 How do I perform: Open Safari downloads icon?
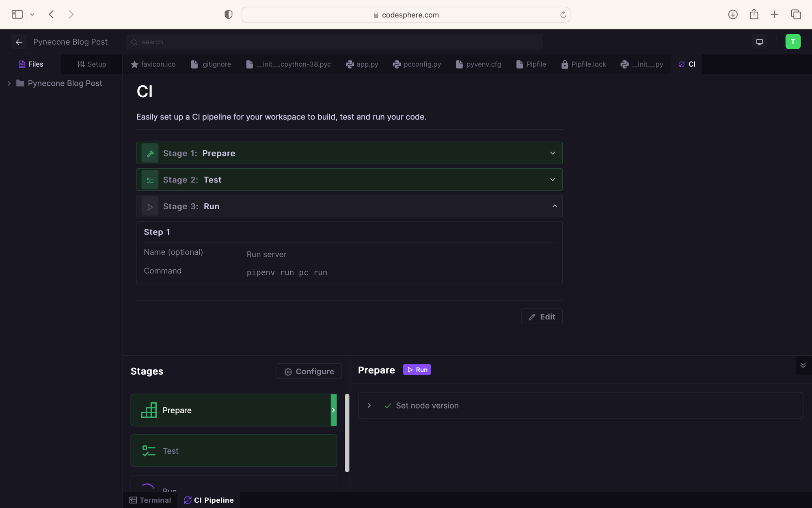click(x=732, y=15)
